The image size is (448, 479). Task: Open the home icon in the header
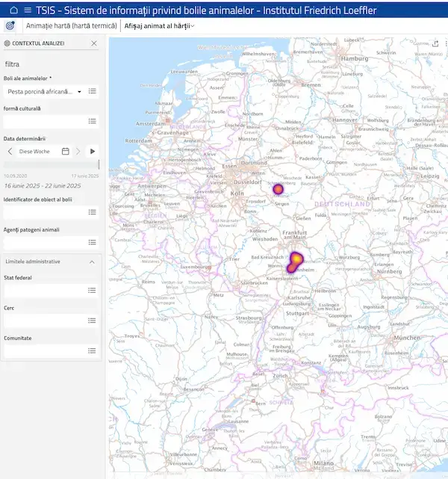(x=13, y=10)
